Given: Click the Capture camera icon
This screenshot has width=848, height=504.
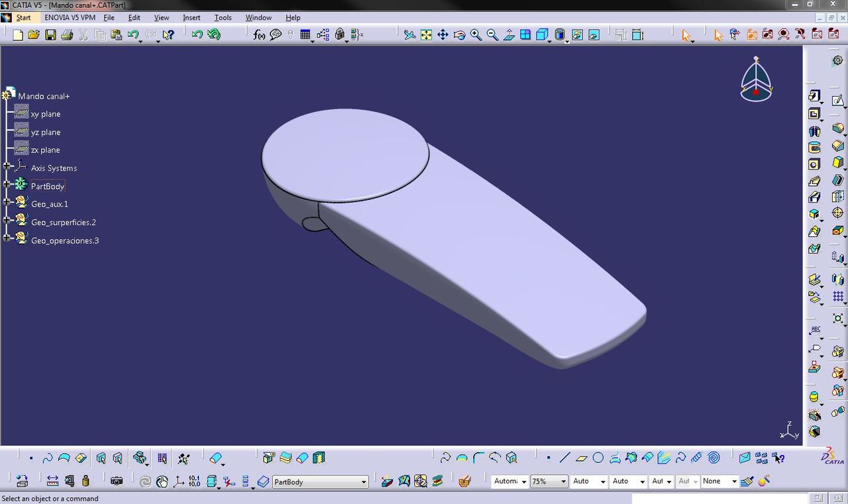Looking at the screenshot, I should (117, 481).
